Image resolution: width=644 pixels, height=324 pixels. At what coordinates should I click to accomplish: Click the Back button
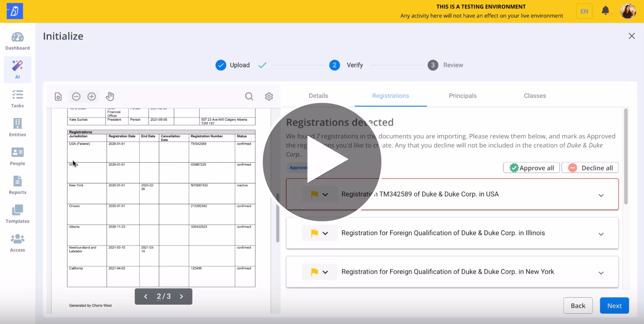[578, 305]
